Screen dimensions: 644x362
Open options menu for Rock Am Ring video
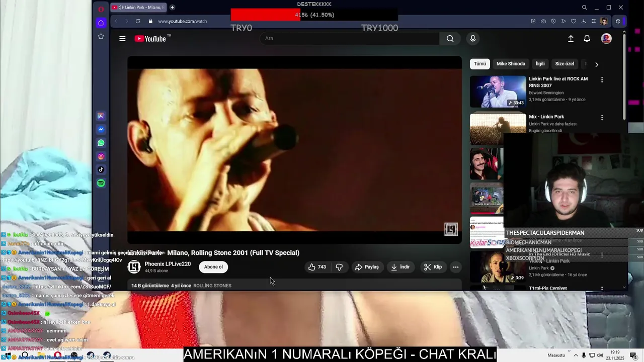click(602, 79)
